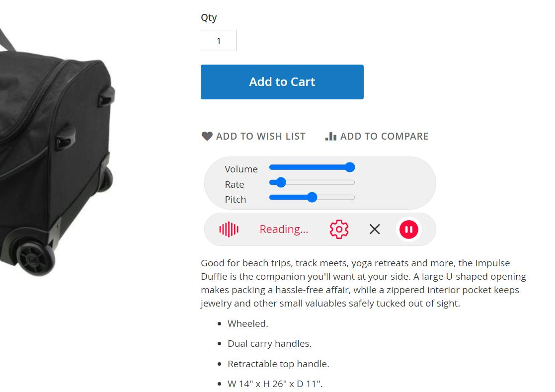Close the text reader with X
This screenshot has width=555, height=392.
click(x=375, y=229)
